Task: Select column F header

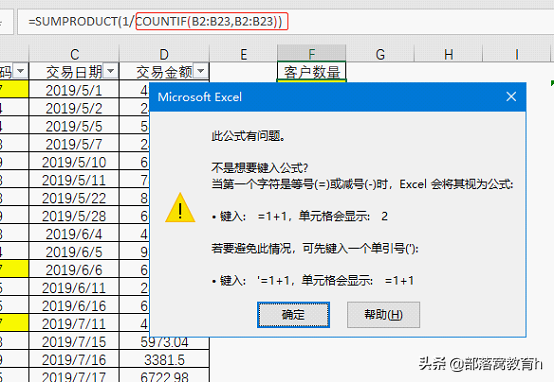Action: coord(312,54)
